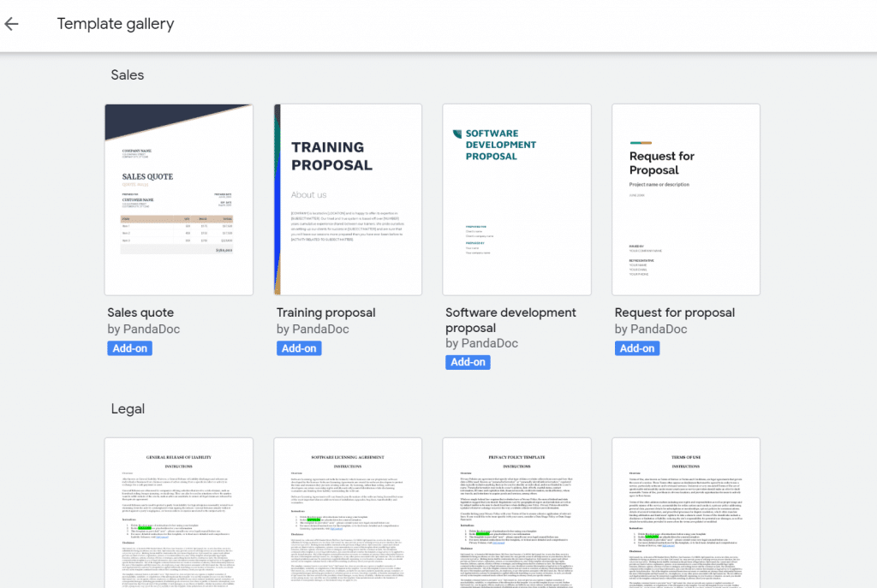Choose the Request for Proposal thumbnail
This screenshot has width=877, height=588.
(x=686, y=199)
